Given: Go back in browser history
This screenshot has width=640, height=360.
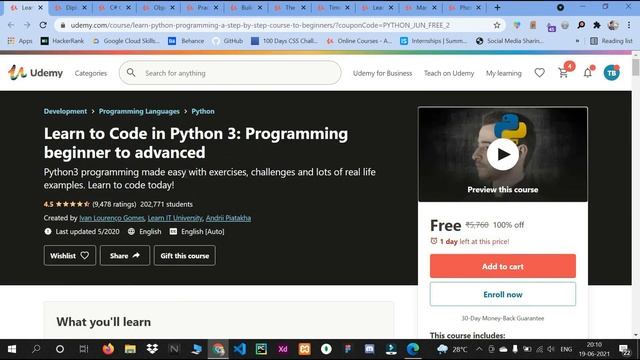Looking at the screenshot, I should (11, 25).
